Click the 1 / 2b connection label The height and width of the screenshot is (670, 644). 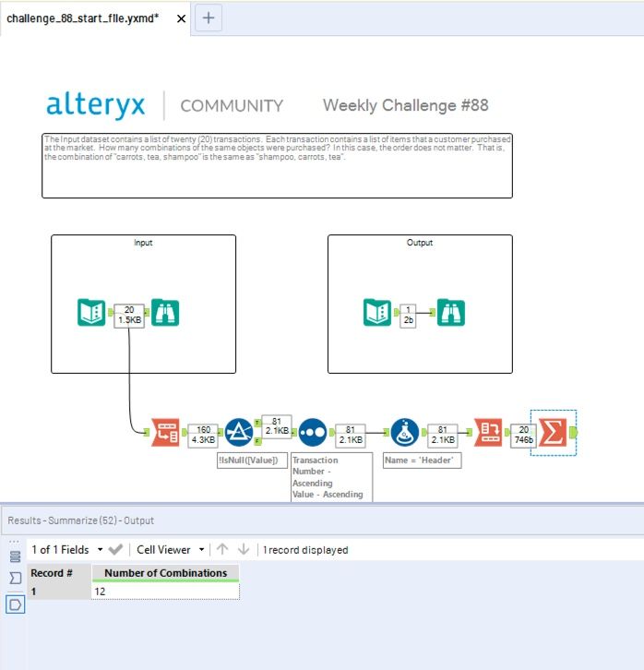click(x=408, y=315)
